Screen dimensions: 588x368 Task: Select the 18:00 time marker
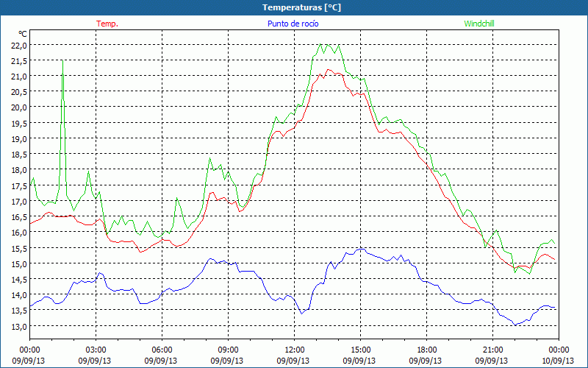(427, 350)
